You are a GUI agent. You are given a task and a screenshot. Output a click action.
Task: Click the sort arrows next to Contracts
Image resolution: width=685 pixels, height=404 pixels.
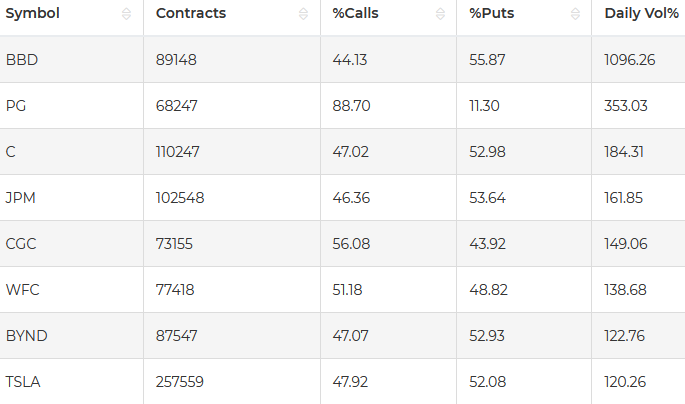tap(303, 14)
